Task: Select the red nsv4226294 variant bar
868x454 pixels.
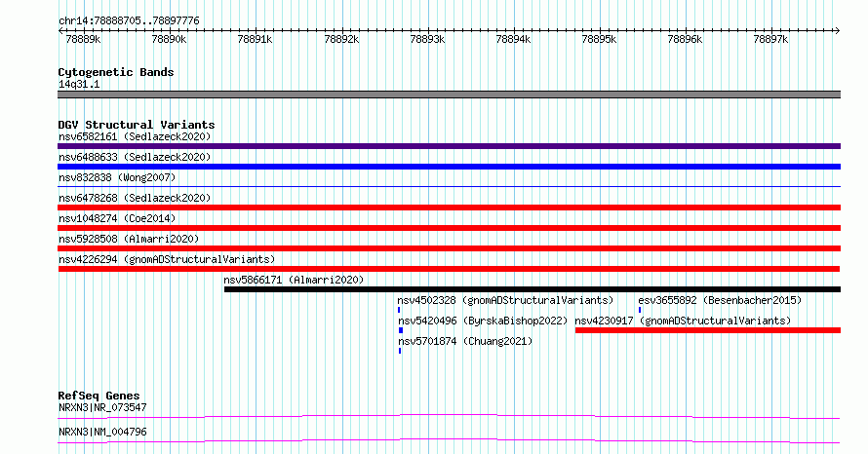Action: click(x=449, y=269)
